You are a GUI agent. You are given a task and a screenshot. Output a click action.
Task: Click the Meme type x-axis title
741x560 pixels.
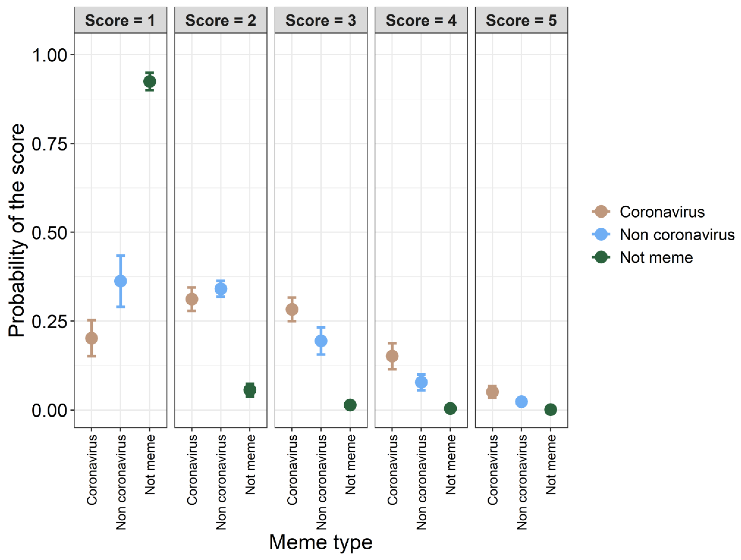pos(321,542)
